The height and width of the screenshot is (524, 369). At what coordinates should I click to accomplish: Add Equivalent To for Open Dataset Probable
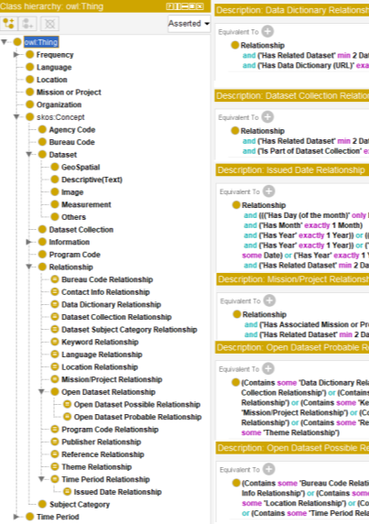pos(268,369)
